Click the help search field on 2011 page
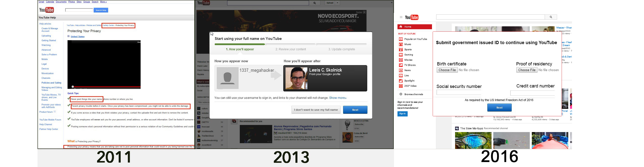Viewport: 644px width, 167px height. pyautogui.click(x=79, y=10)
